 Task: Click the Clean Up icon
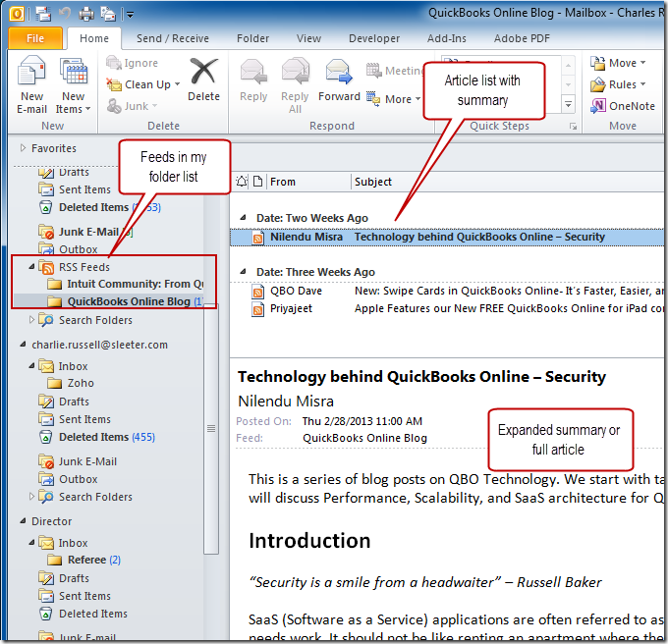[x=114, y=84]
